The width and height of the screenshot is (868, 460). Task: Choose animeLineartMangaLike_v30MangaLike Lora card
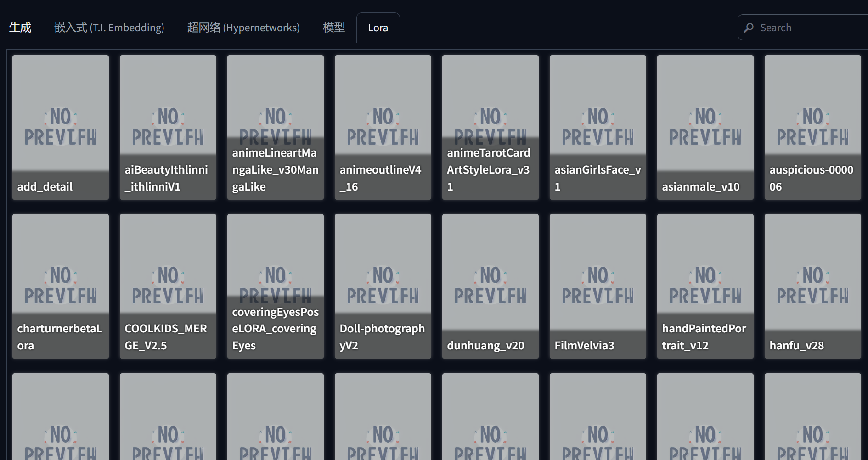coord(276,127)
